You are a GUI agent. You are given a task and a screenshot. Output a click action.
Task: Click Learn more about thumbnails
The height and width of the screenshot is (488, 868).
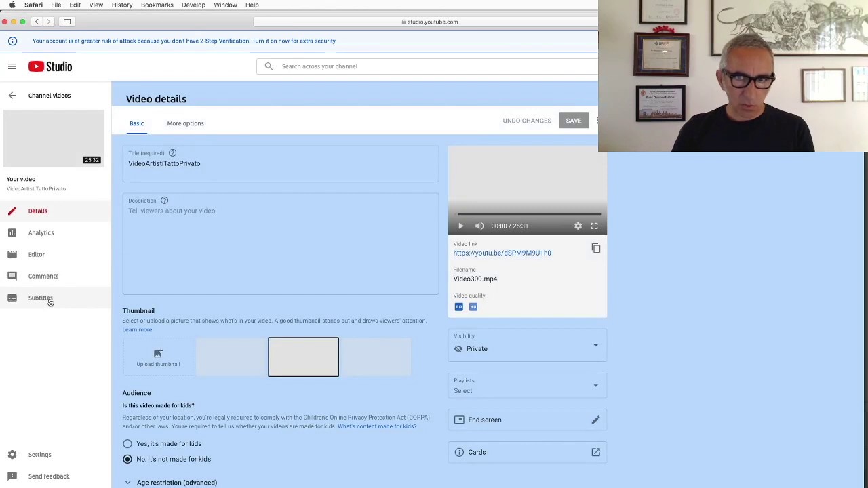click(x=137, y=330)
